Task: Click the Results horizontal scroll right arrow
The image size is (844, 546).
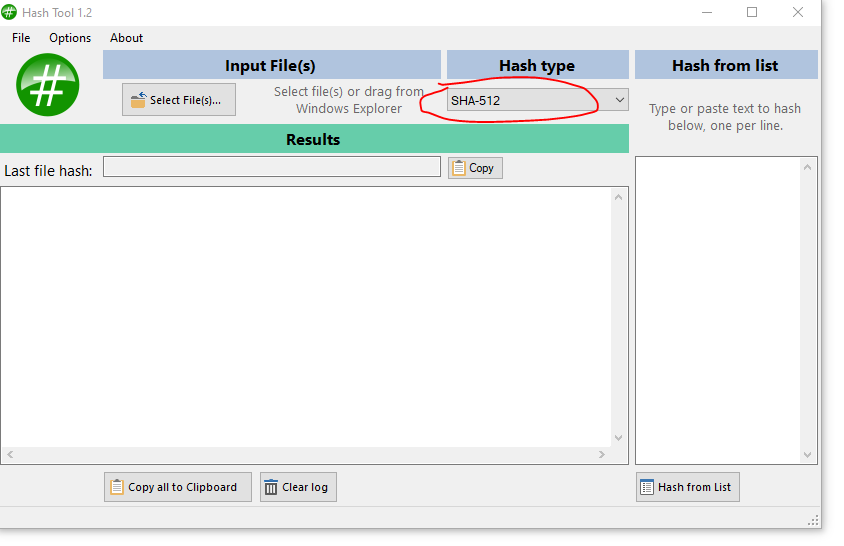Action: coord(602,454)
